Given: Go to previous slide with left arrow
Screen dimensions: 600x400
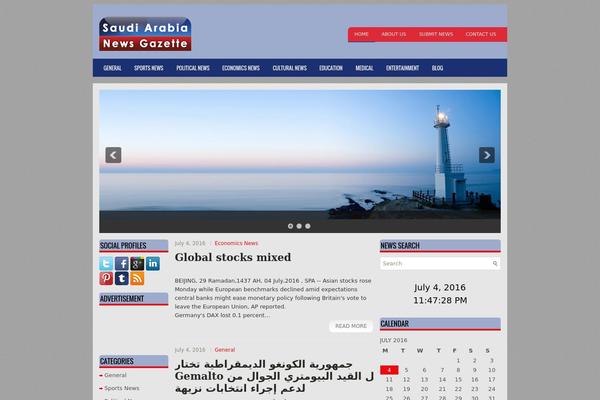Looking at the screenshot, I should pyautogui.click(x=113, y=155).
